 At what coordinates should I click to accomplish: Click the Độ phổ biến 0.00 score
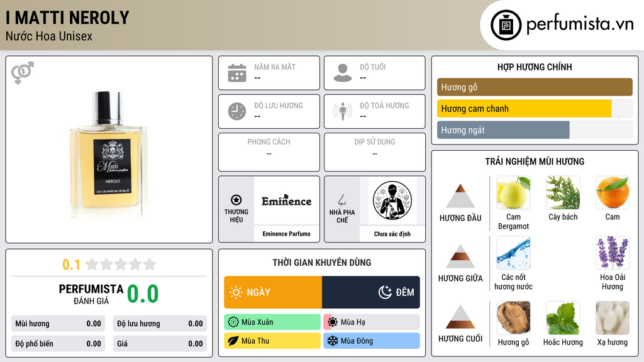[x=58, y=344]
